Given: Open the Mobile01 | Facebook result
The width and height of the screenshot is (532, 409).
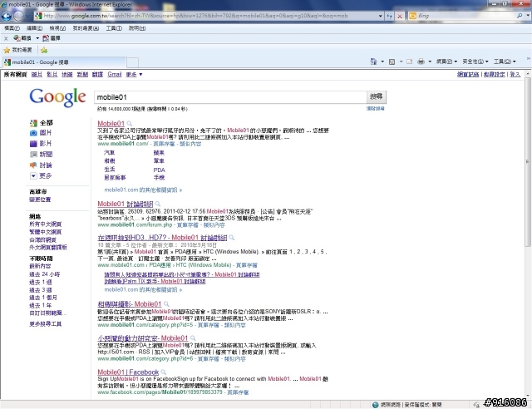Looking at the screenshot, I should (x=128, y=372).
